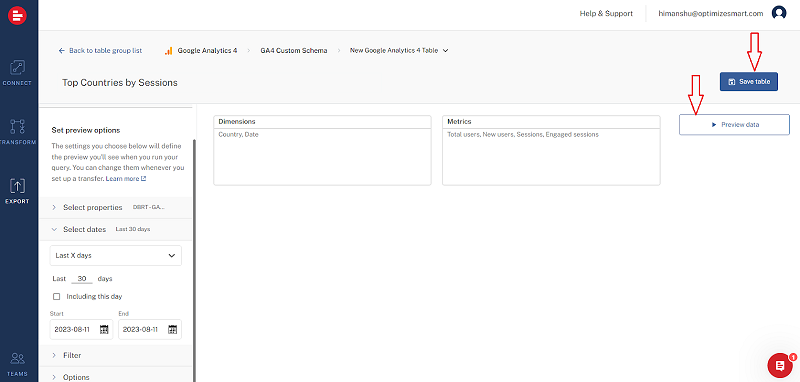Click the red app logo in the sidebar
Screen dimensions: 800x382
pyautogui.click(x=17, y=16)
